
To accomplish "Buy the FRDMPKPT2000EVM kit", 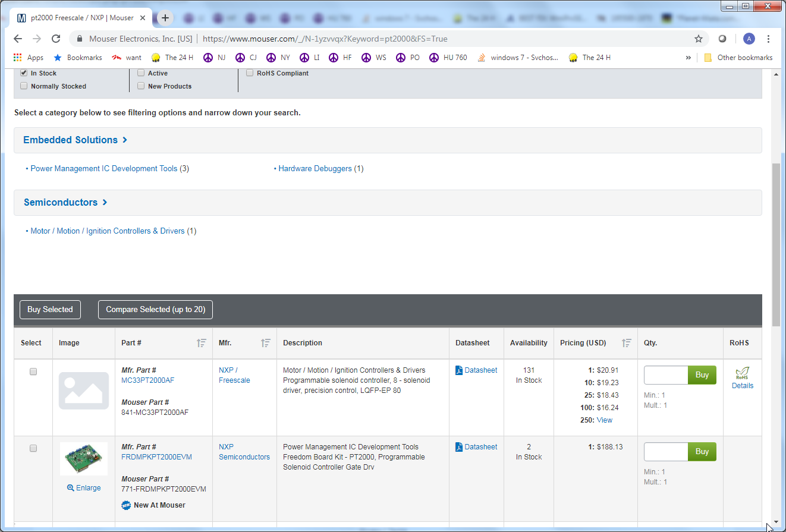I will coord(702,452).
